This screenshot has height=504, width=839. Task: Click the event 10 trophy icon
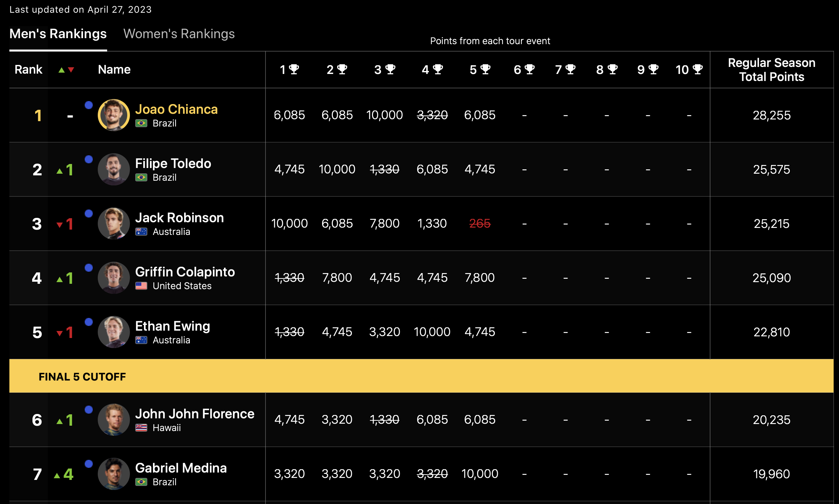click(697, 69)
